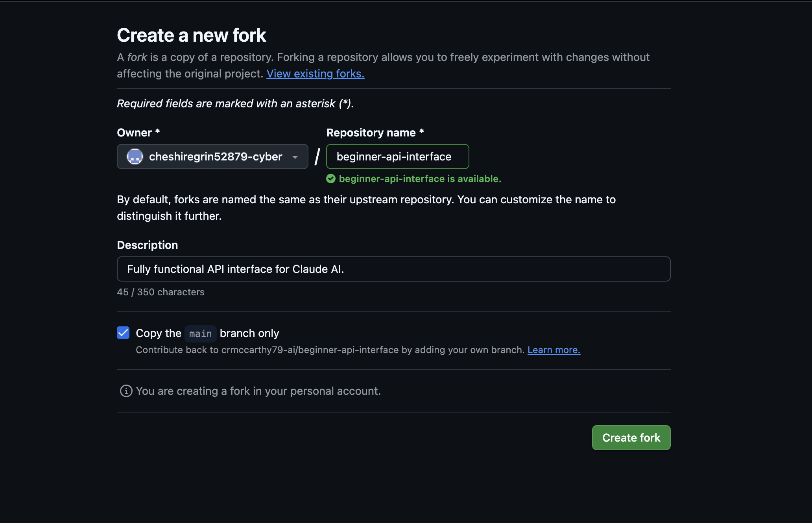Click the 'Repository name *' field label
Screen dimensions: 812x523
point(375,133)
